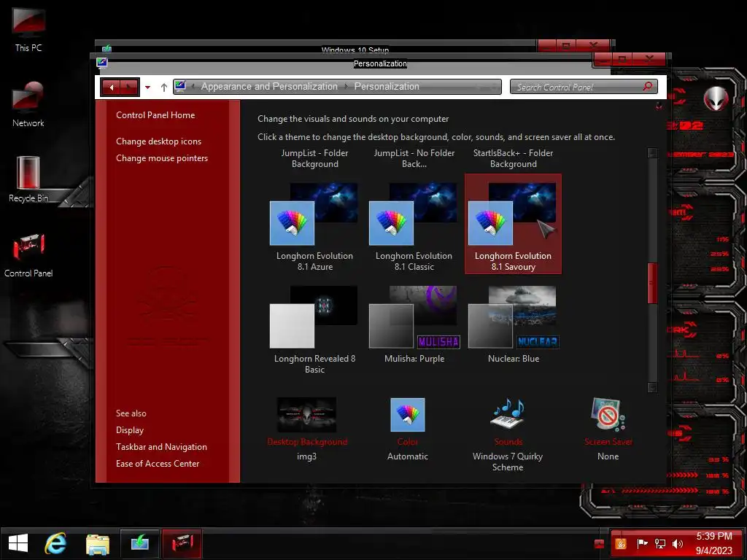Viewport: 747px width, 560px height.
Task: Open Ease of Access Center link
Action: click(x=158, y=463)
